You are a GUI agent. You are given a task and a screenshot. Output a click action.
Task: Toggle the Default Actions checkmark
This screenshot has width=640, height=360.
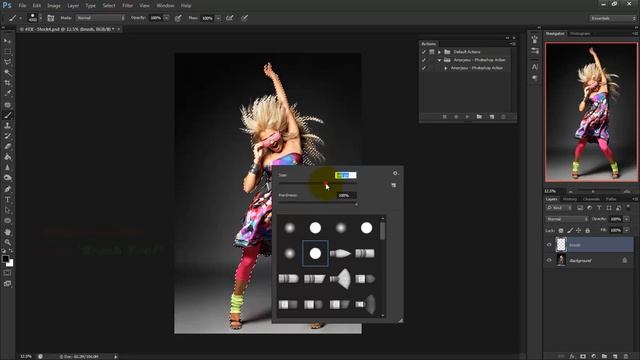pos(424,52)
